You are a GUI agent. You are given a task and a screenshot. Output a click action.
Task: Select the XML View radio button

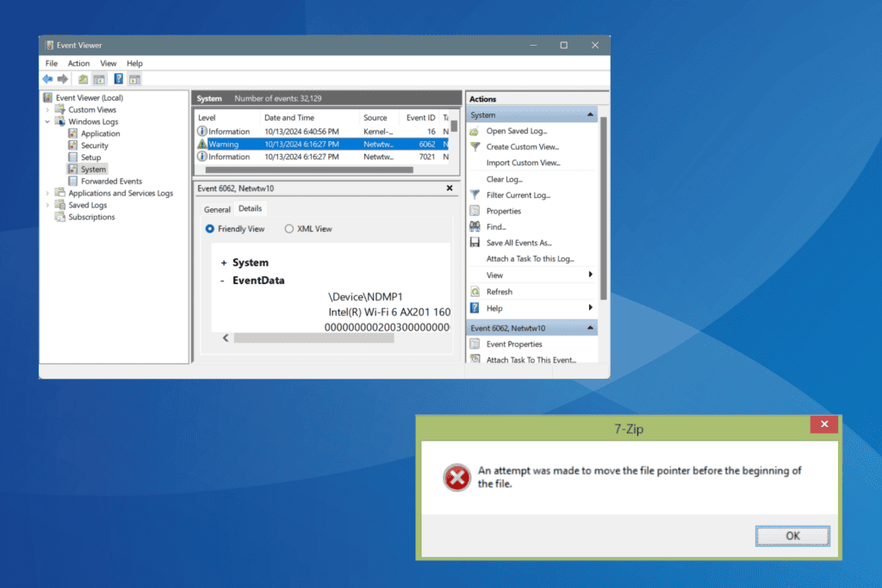coord(289,229)
